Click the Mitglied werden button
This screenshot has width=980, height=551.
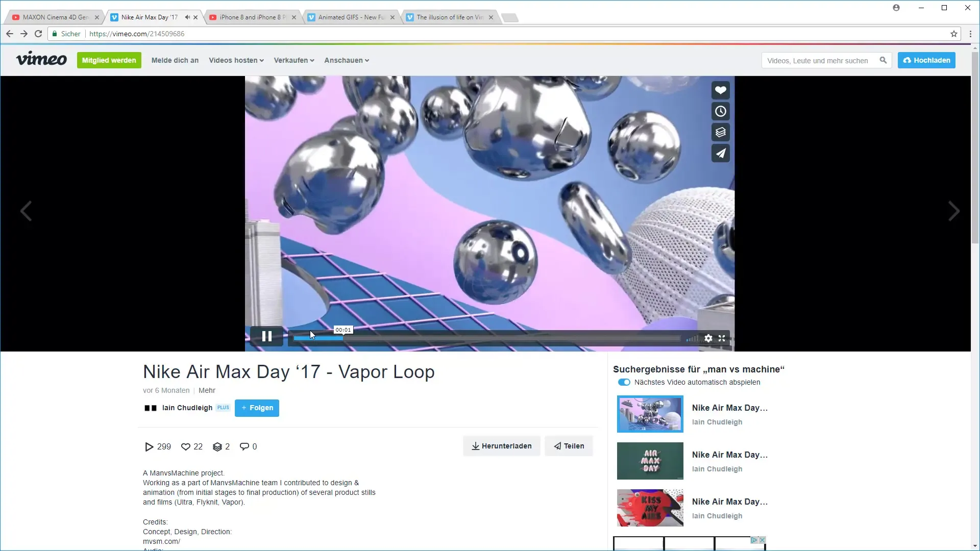[x=109, y=60]
